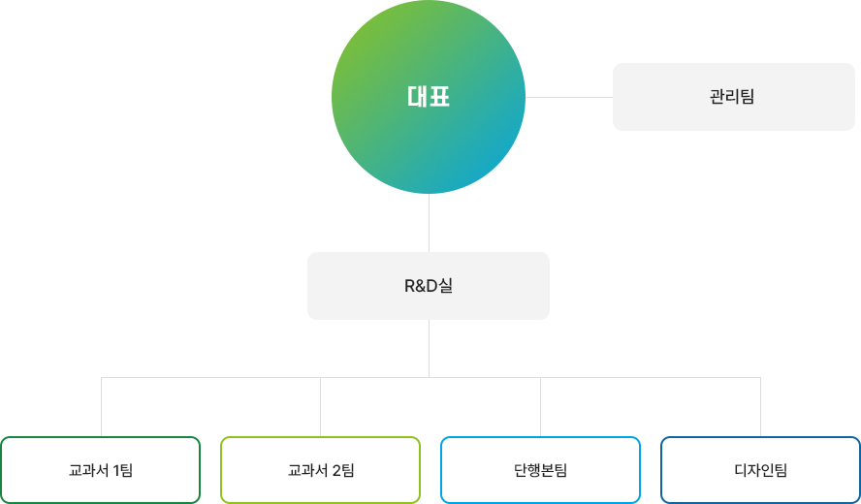This screenshot has width=861, height=504.
Task: Open the R&D실 department box
Action: pyautogui.click(x=429, y=286)
